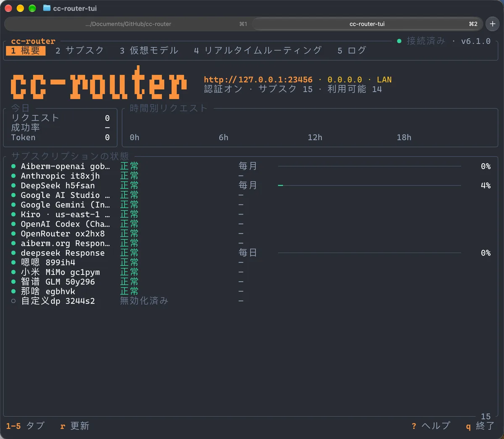This screenshot has height=439, width=504.
Task: Click the hollow disabled dot for 自定义dp
Action: [13, 301]
